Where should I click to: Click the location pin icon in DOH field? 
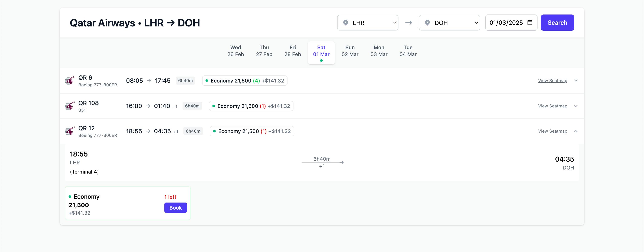[427, 23]
